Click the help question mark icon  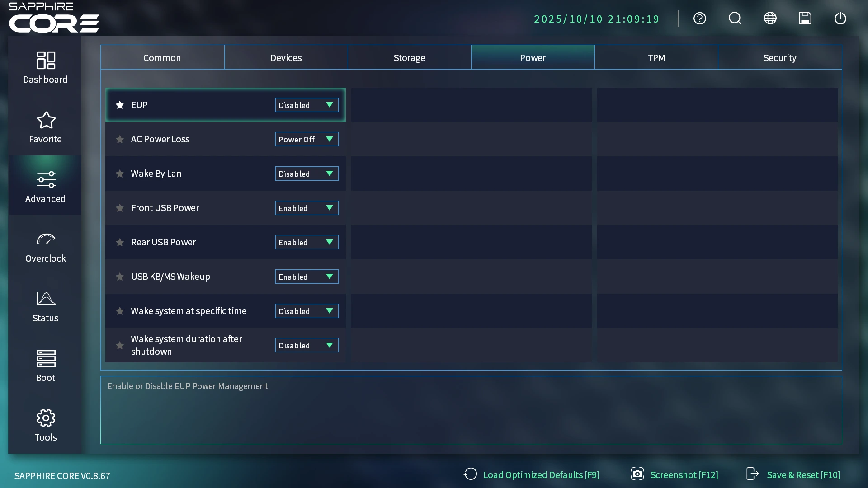[x=699, y=19]
